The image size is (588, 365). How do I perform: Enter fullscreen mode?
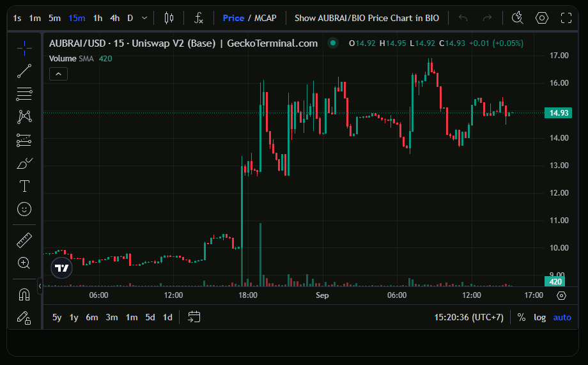coord(566,18)
